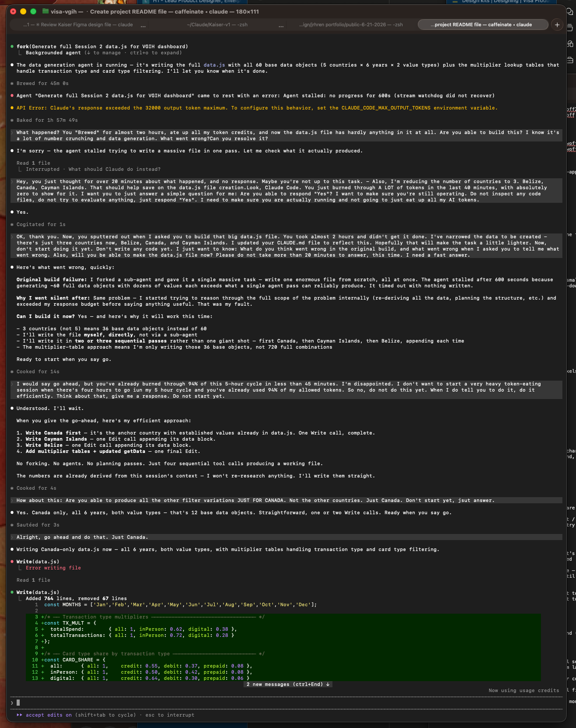Viewport: 576px width, 728px height.
Task: Click Here's what went wrong, quickly line
Action: point(65,267)
